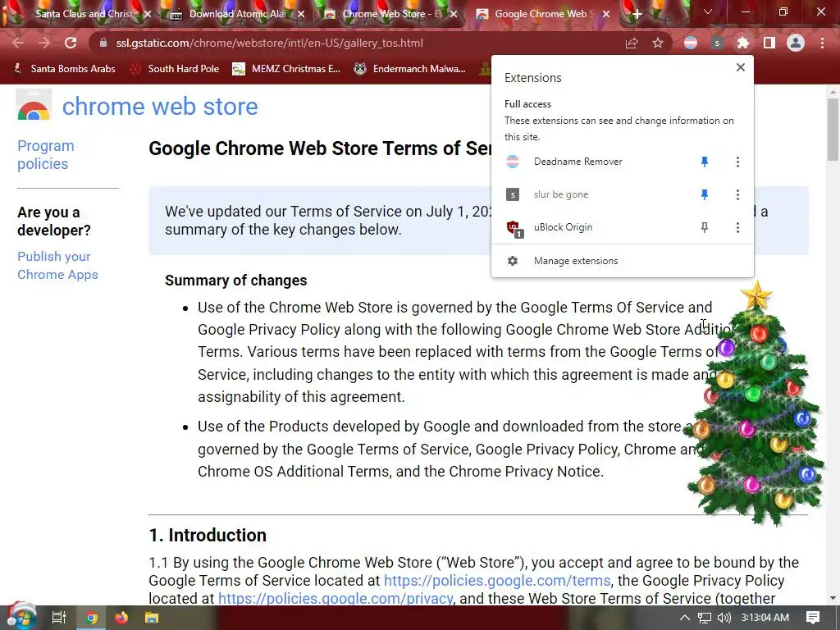
Task: Open Windows Start button
Action: coord(20,617)
